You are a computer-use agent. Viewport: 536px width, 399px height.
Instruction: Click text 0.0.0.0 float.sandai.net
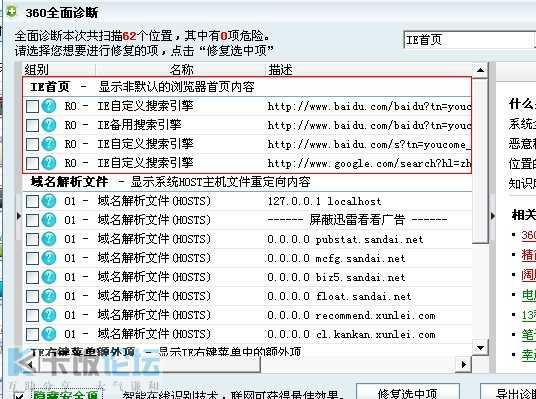339,296
